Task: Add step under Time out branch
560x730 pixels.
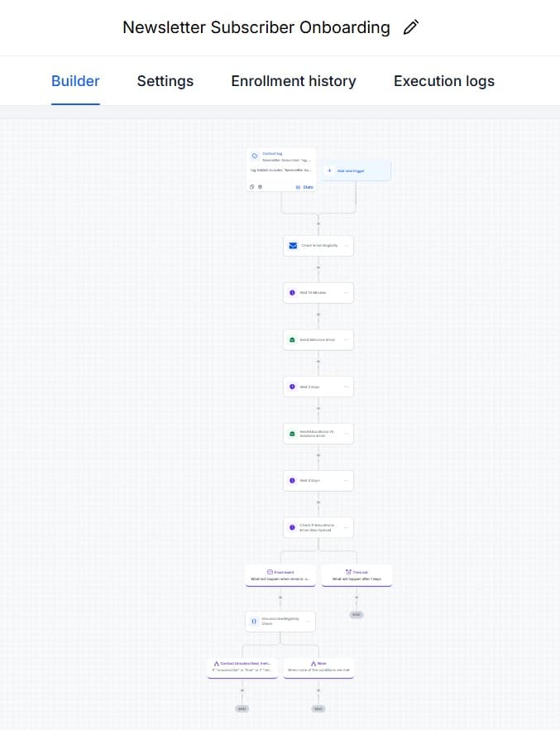Action: tap(357, 597)
